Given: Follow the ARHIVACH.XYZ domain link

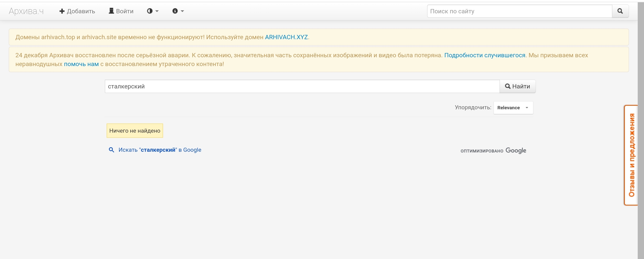Looking at the screenshot, I should pos(286,37).
